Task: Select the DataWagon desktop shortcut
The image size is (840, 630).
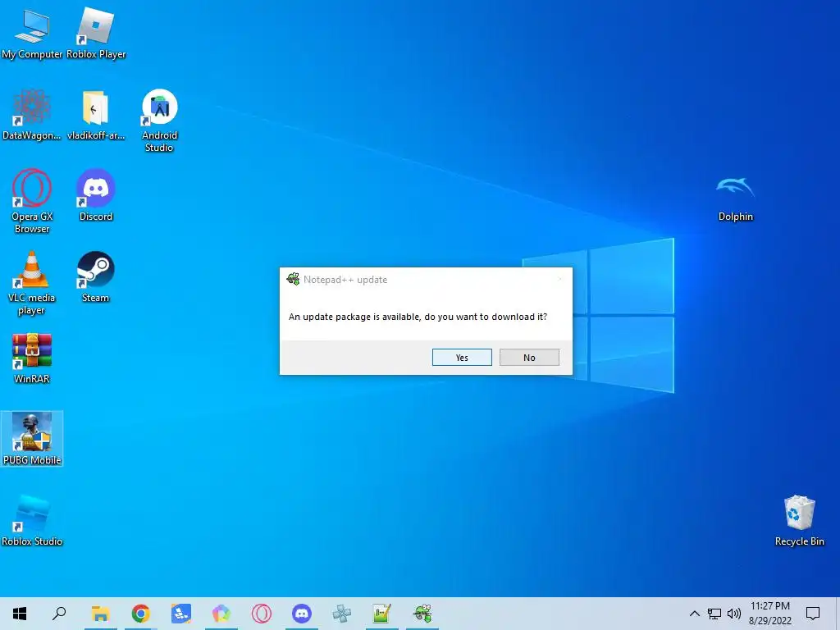Action: (x=32, y=115)
